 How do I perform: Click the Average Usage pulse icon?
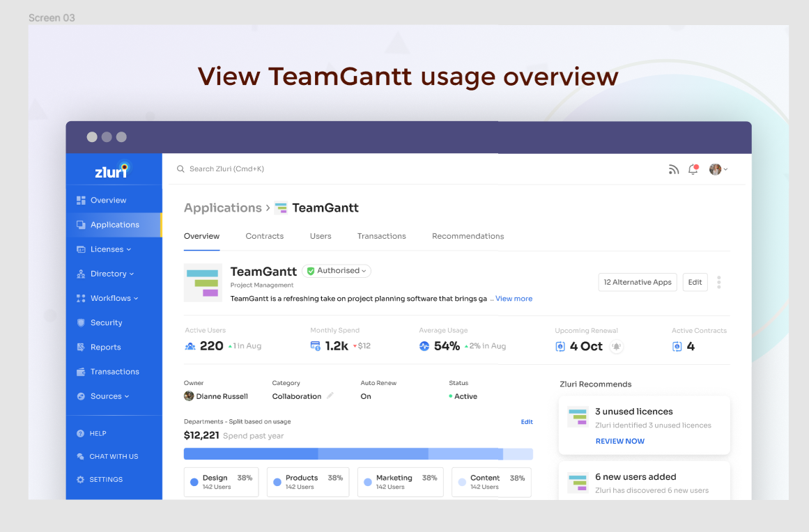(x=424, y=346)
